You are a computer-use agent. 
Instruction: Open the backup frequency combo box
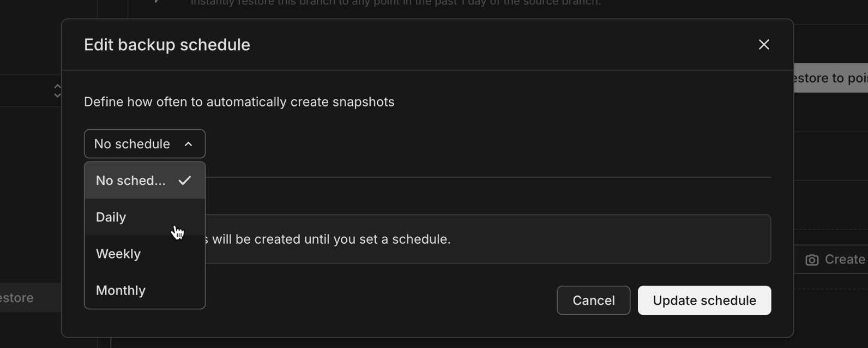(x=144, y=143)
